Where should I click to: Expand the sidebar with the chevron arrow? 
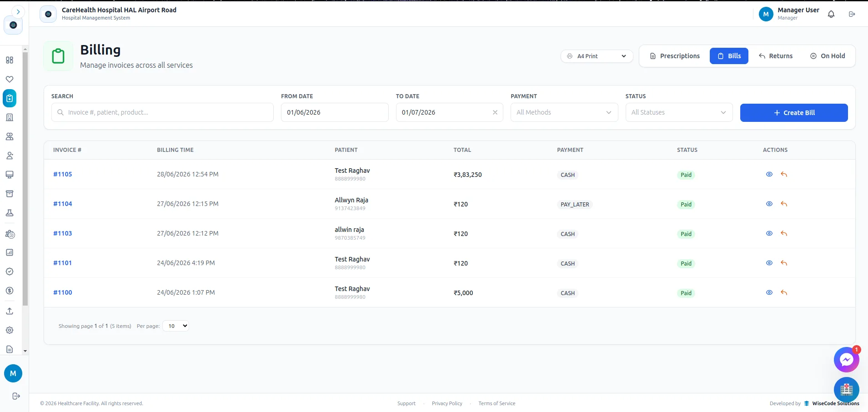click(x=18, y=12)
